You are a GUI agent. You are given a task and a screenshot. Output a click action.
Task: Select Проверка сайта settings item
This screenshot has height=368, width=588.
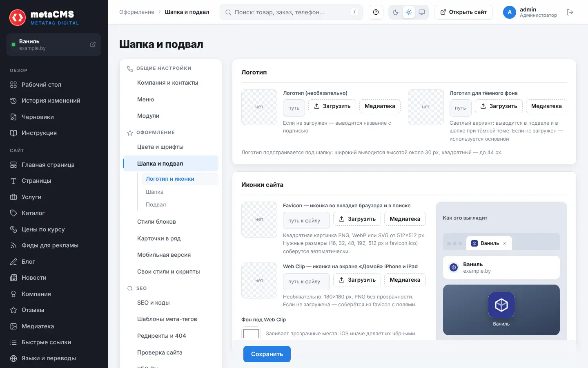(171, 352)
